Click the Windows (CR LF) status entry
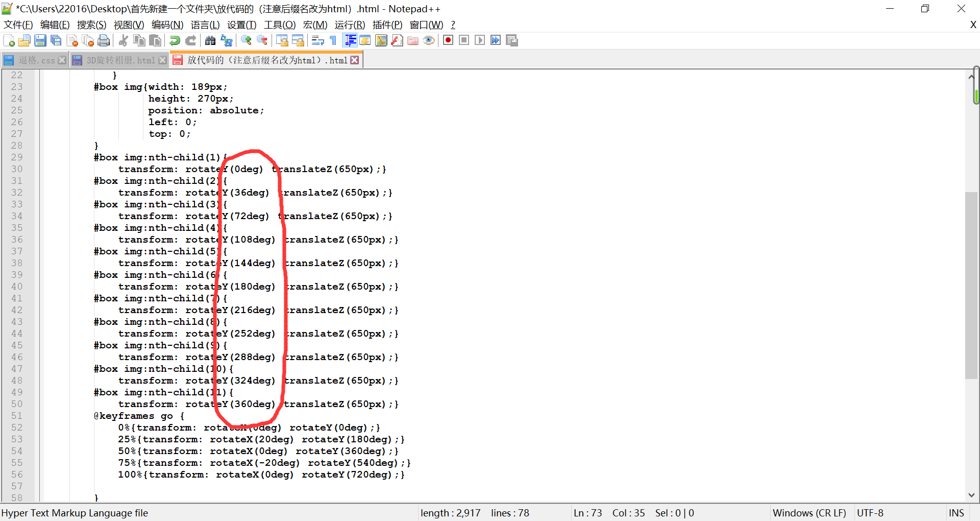 pyautogui.click(x=809, y=513)
